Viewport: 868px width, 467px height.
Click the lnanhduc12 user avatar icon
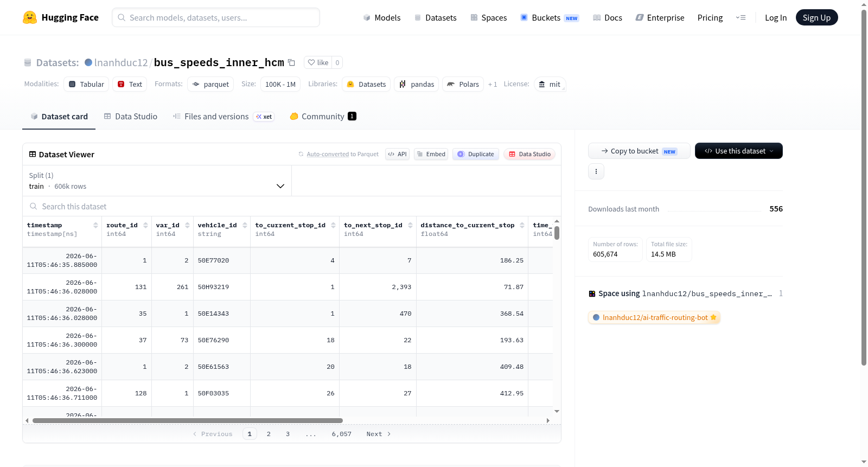pos(88,62)
